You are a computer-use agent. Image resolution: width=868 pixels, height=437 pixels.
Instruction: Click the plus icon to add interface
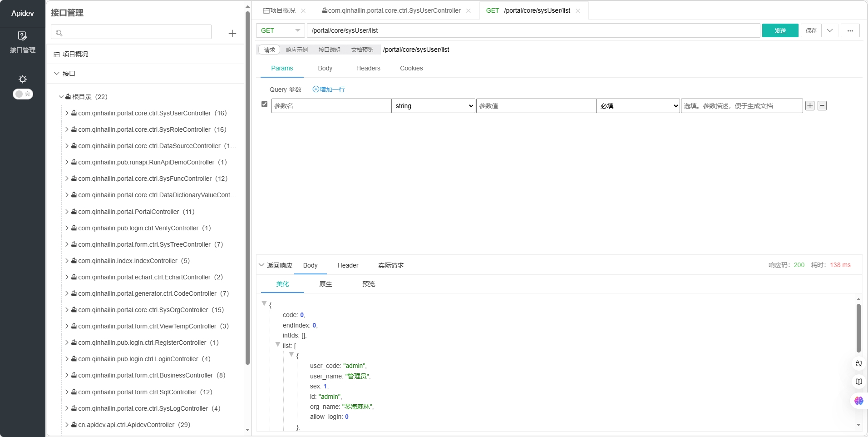[232, 34]
